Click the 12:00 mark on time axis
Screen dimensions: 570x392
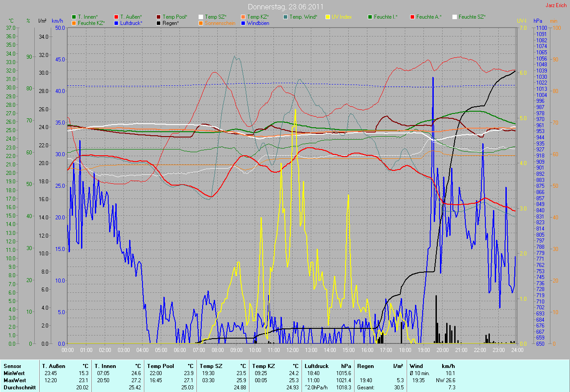coord(292,350)
